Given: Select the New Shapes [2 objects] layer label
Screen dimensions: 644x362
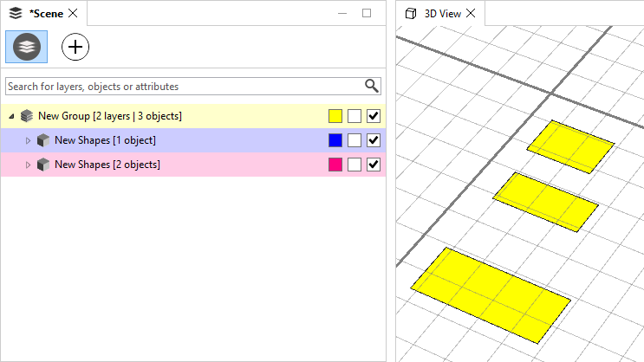Looking at the screenshot, I should coord(107,165).
